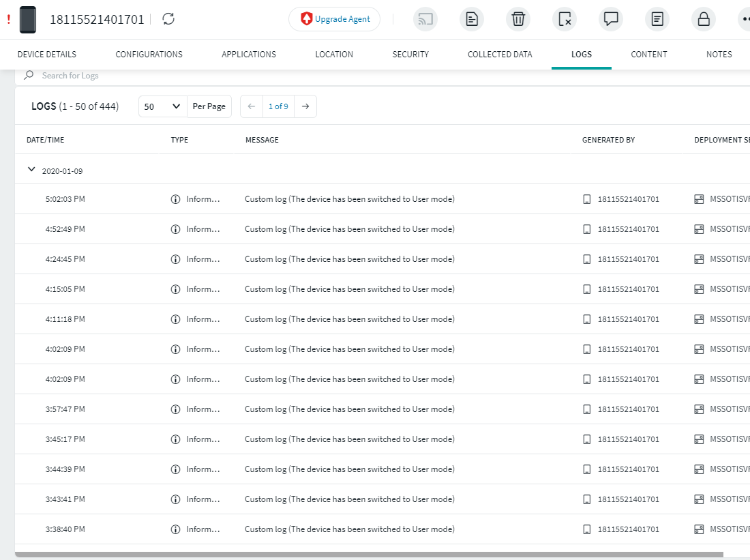
Task: Click the red alert exclamation icon
Action: (8, 19)
